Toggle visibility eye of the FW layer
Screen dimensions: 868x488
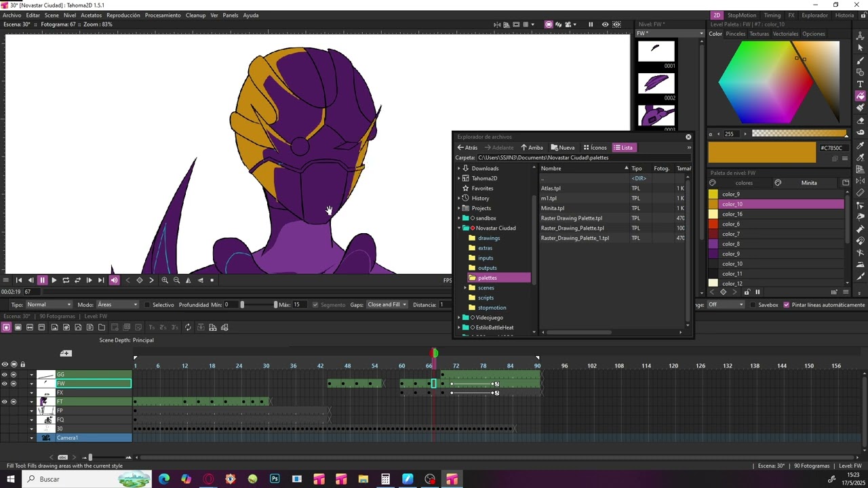(5, 384)
